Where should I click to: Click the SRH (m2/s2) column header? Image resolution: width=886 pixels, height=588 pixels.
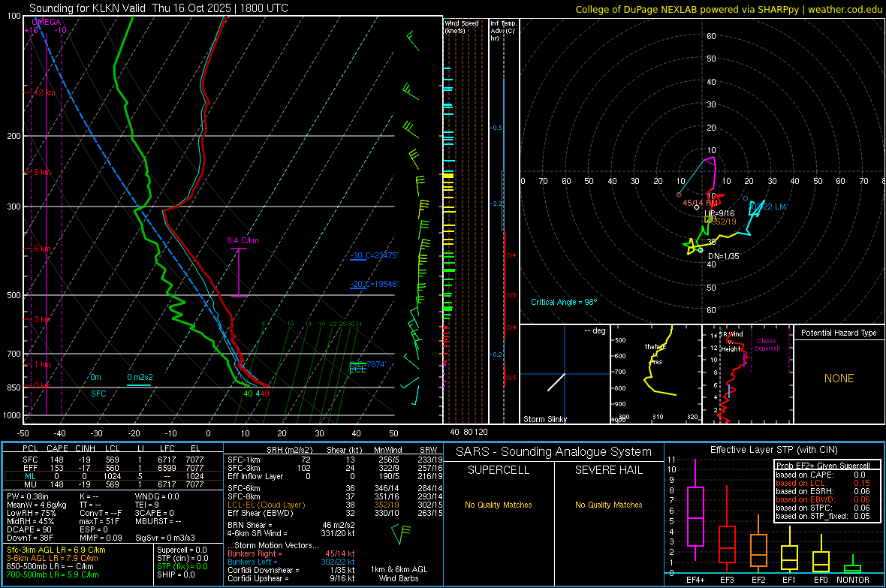pyautogui.click(x=289, y=450)
